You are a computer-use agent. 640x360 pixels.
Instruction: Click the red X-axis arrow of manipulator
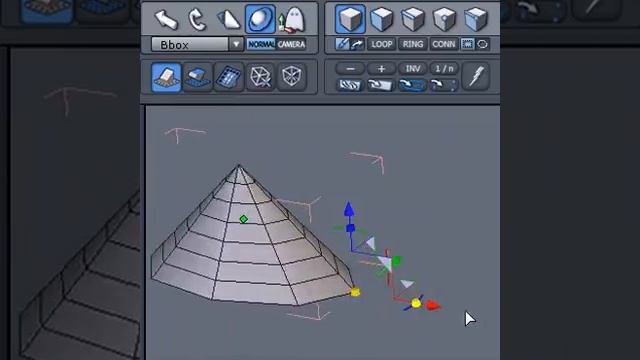[433, 306]
